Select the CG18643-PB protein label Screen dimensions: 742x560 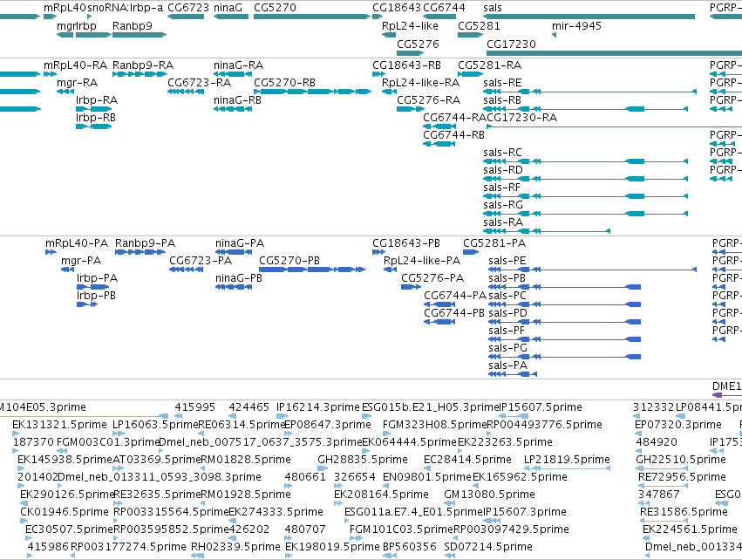click(406, 243)
